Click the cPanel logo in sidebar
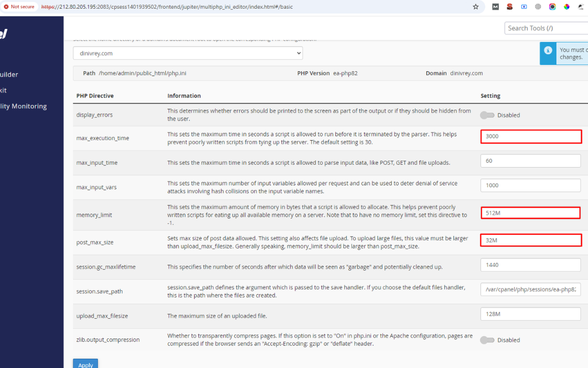Image resolution: width=588 pixels, height=368 pixels. (3, 34)
